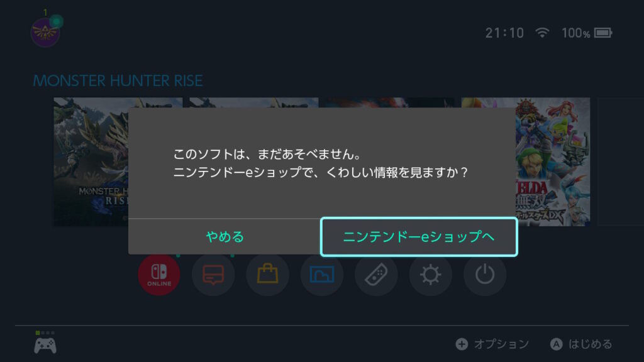Select the オプション plus button hint

click(x=492, y=344)
